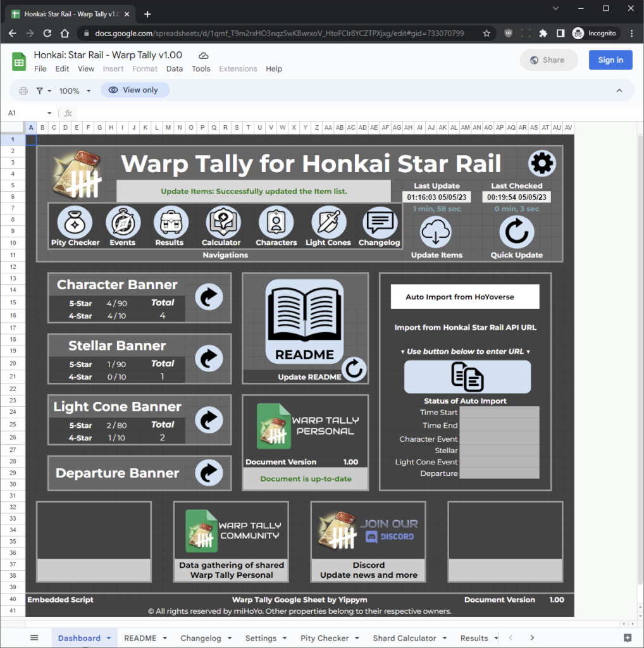Open the dashboard settings gear icon
644x648 pixels.
(x=542, y=163)
